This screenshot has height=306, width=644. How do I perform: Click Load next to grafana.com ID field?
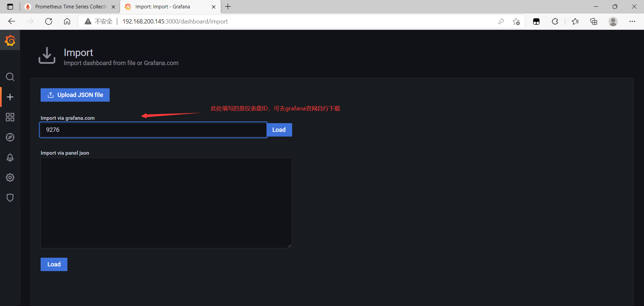[279, 130]
